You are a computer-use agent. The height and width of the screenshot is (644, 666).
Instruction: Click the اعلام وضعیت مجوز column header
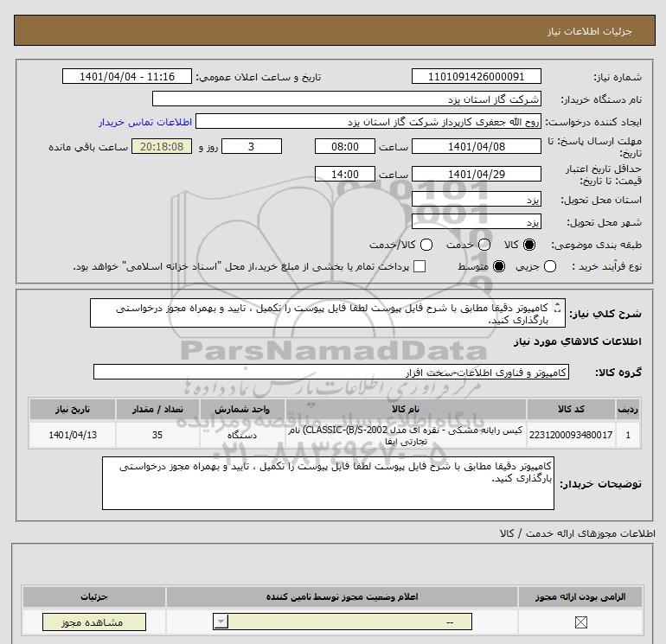point(342,596)
